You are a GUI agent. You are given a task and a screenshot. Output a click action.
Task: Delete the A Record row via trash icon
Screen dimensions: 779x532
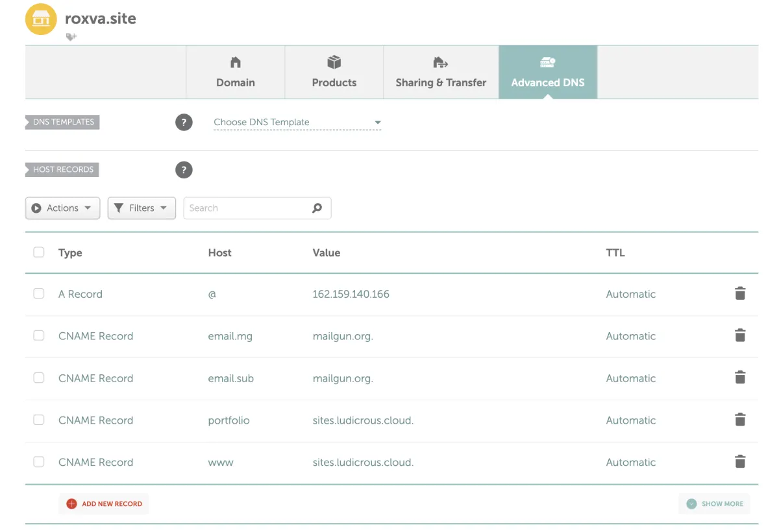click(x=739, y=294)
